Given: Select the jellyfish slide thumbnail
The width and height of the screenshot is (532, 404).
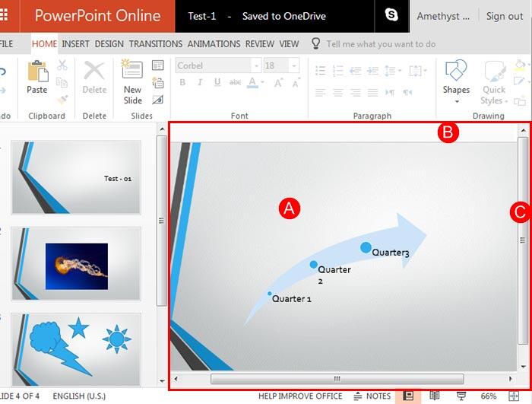Looking at the screenshot, I should point(76,264).
